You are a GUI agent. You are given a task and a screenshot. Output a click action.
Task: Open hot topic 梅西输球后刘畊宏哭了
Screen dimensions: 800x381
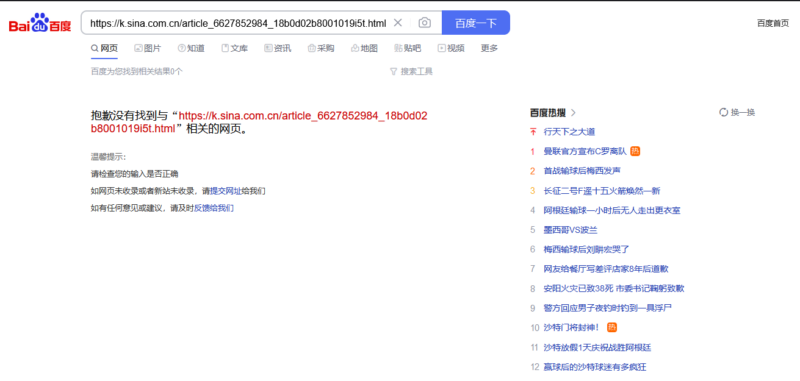coord(587,249)
